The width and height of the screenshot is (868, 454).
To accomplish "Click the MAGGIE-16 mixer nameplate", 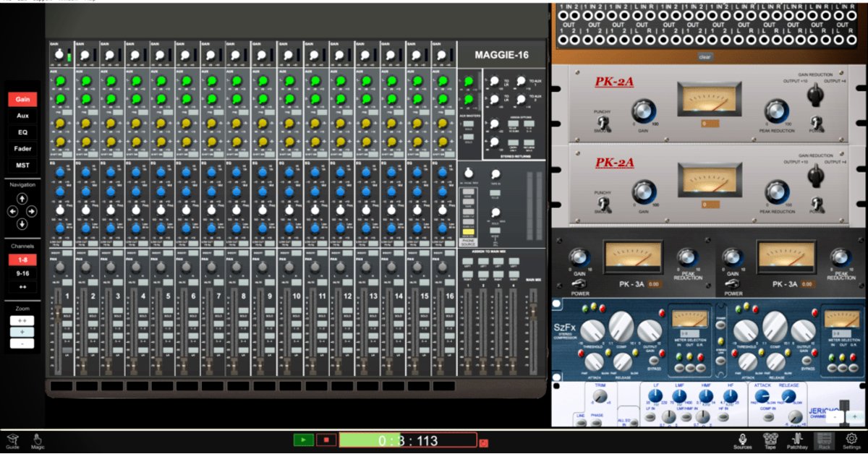I will (x=502, y=55).
